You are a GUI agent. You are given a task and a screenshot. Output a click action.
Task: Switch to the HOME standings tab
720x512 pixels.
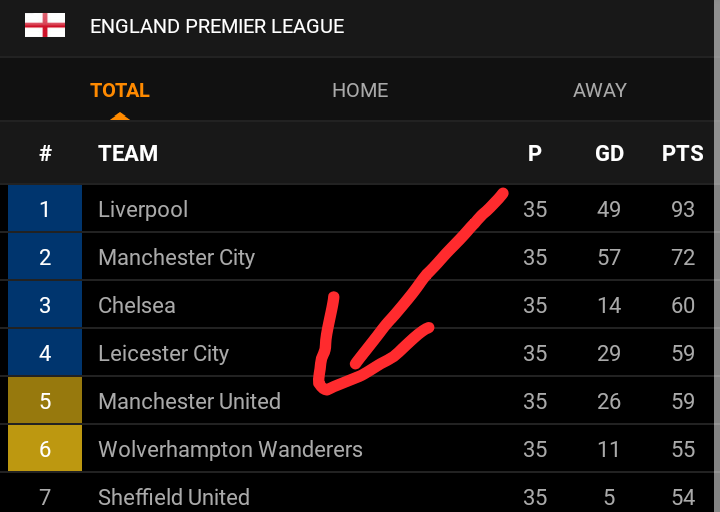point(360,90)
